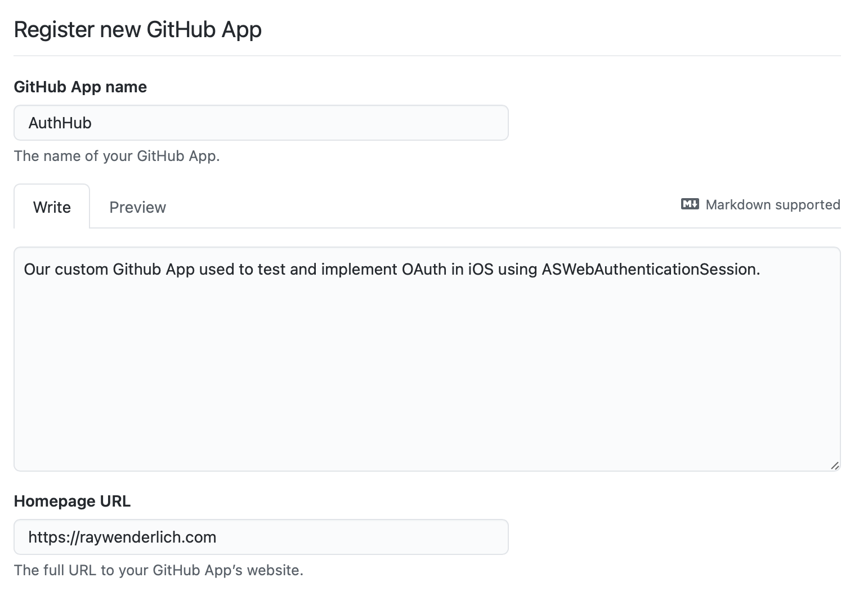Click the full URL helper text
The image size is (868, 600).
159,570
